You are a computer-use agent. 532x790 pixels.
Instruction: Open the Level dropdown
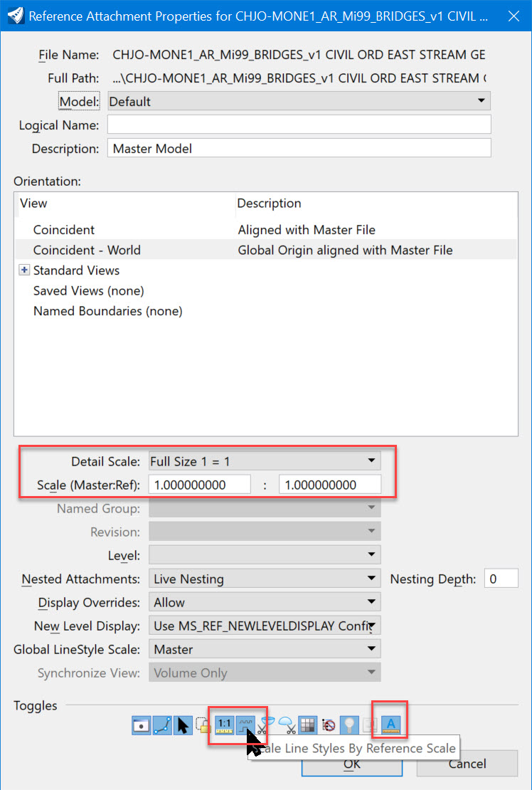coord(265,555)
